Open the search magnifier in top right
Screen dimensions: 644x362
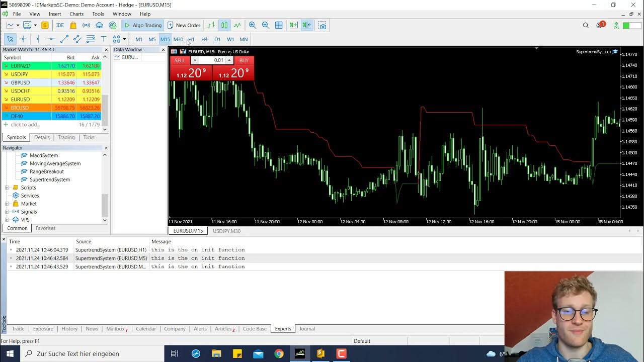(586, 25)
